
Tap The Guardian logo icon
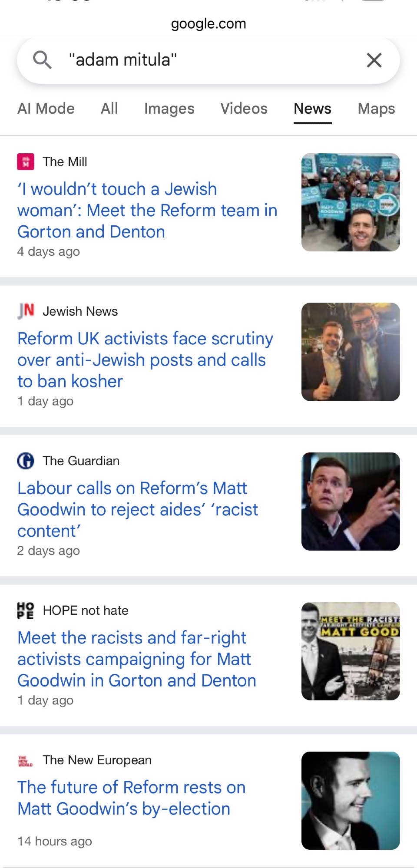(x=26, y=461)
